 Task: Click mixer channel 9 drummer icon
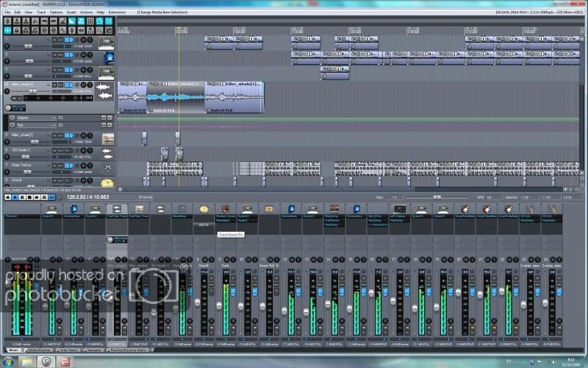point(226,209)
